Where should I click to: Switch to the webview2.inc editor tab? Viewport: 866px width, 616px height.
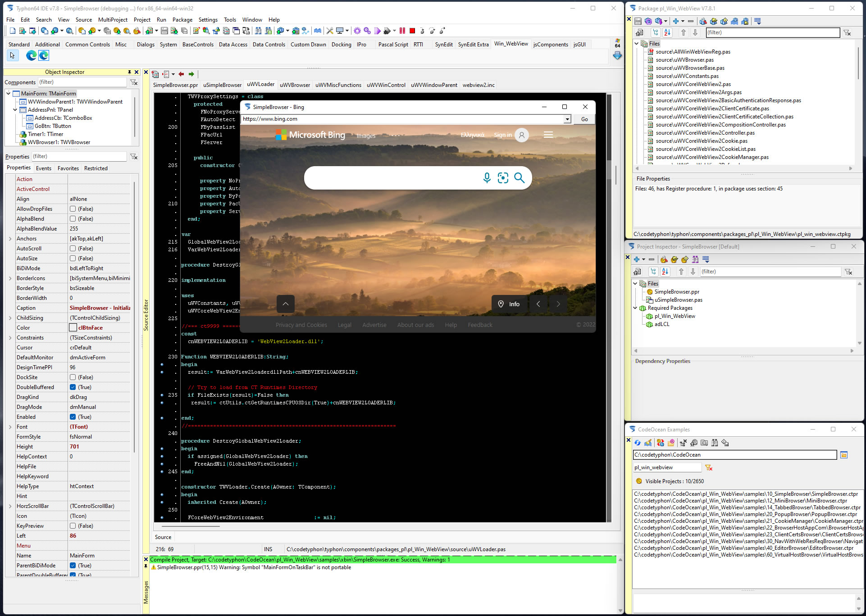tap(479, 85)
